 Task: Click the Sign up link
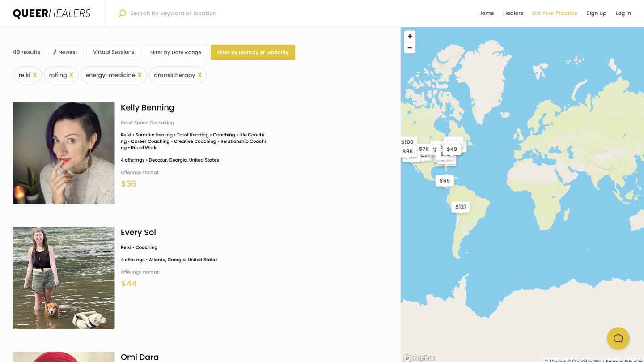click(x=596, y=13)
